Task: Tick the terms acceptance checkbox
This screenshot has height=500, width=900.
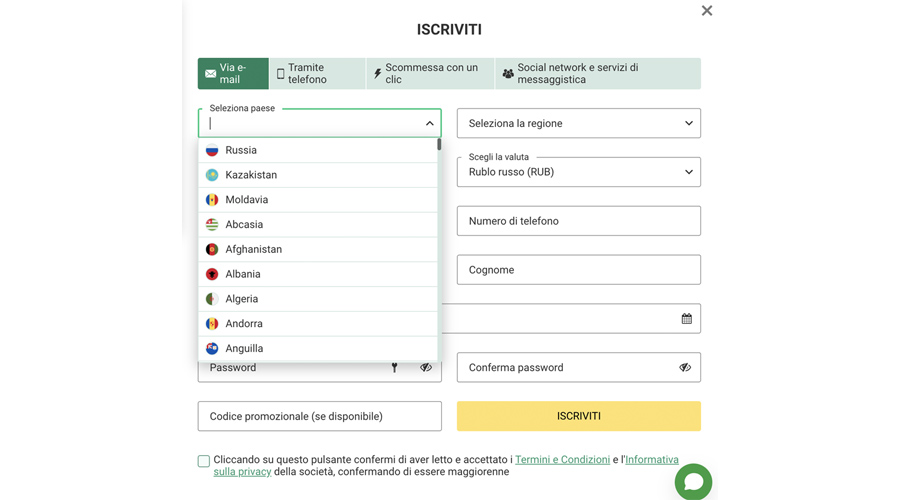Action: pyautogui.click(x=204, y=461)
